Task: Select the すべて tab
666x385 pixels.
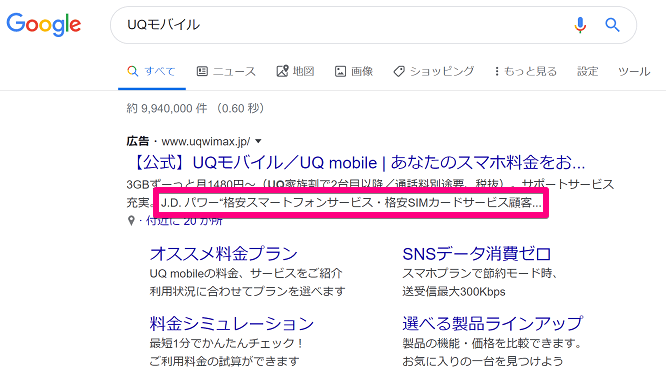Action: 152,71
